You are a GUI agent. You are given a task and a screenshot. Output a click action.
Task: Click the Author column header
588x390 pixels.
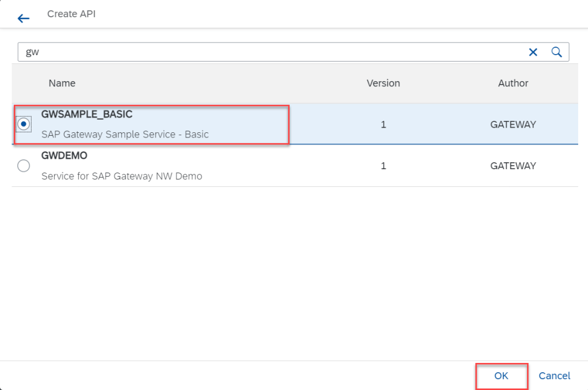[x=513, y=83]
